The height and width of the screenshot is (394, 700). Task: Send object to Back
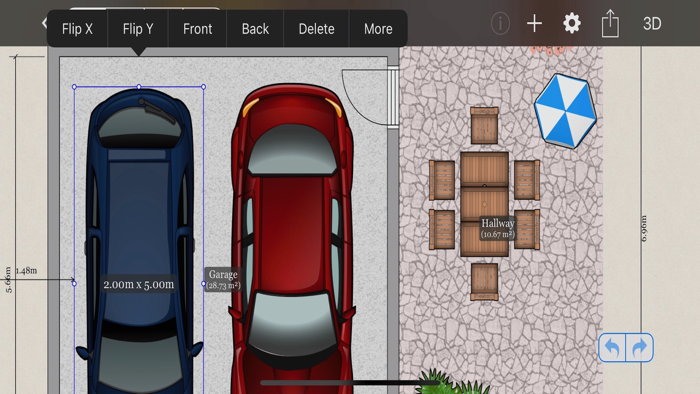click(255, 29)
